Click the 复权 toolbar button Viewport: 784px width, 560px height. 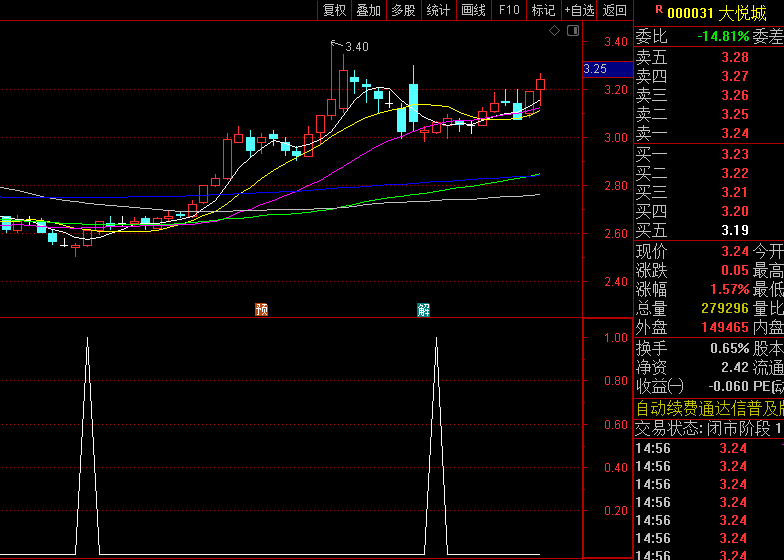[x=334, y=10]
